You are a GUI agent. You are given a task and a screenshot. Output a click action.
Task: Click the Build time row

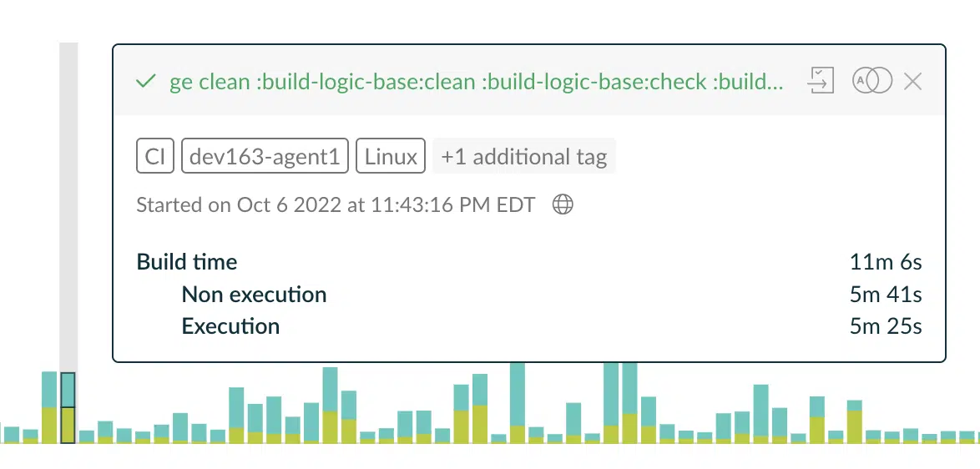pos(528,262)
